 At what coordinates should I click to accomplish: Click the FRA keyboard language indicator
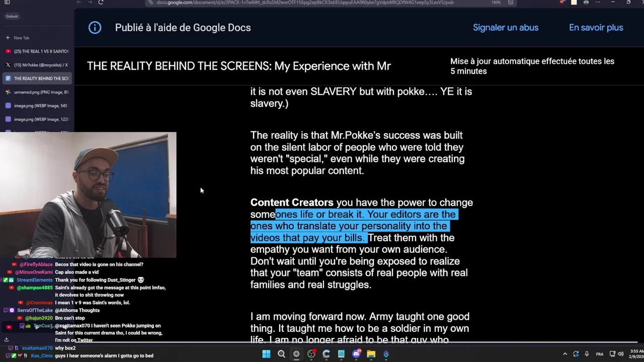pos(600,354)
